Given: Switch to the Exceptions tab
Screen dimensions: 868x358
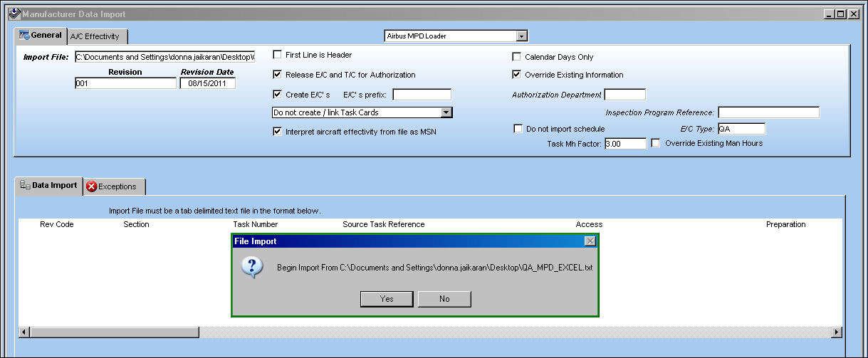Looking at the screenshot, I should pyautogui.click(x=115, y=186).
